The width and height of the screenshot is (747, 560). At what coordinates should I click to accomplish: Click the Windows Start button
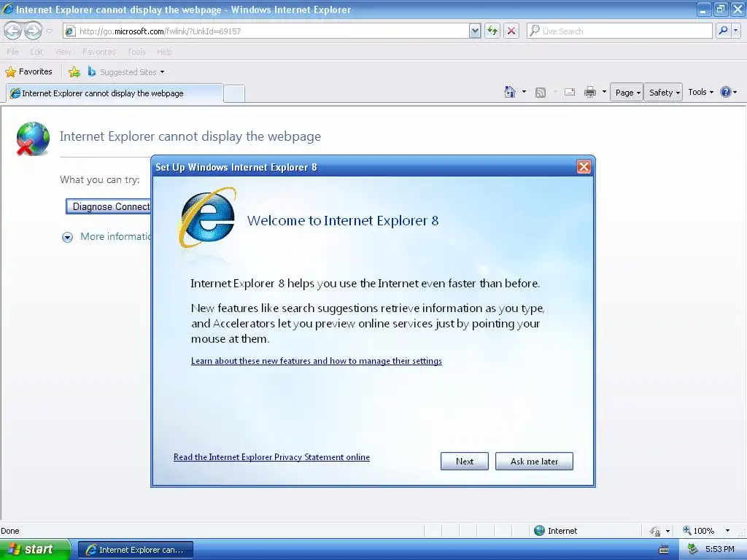[35, 550]
